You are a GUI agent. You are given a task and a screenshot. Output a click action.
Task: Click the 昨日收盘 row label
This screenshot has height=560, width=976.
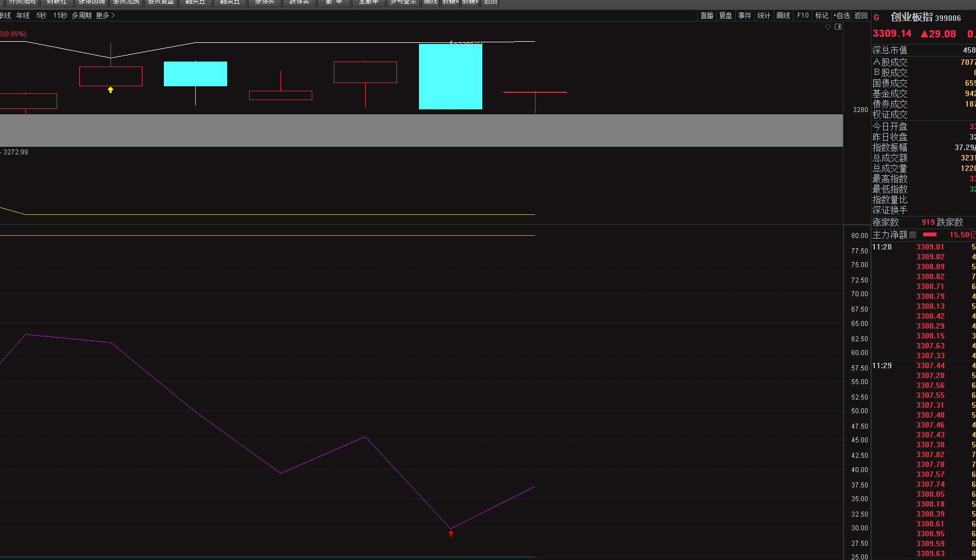pyautogui.click(x=890, y=137)
